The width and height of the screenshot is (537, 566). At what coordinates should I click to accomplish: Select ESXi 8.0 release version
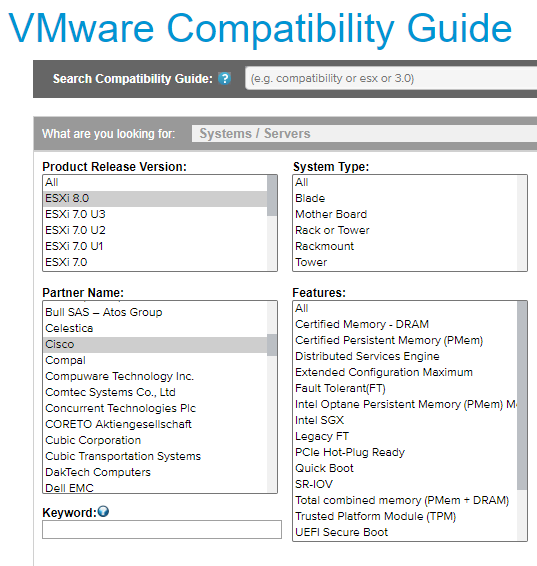coord(155,199)
